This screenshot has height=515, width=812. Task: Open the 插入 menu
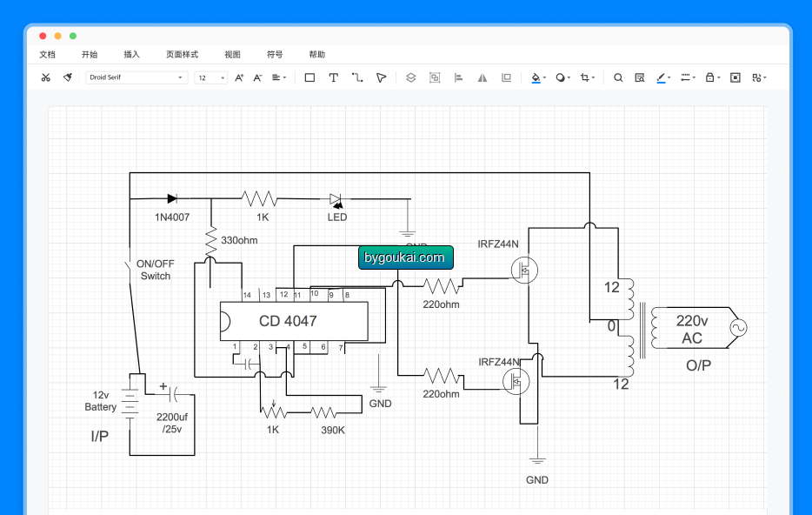[x=131, y=55]
